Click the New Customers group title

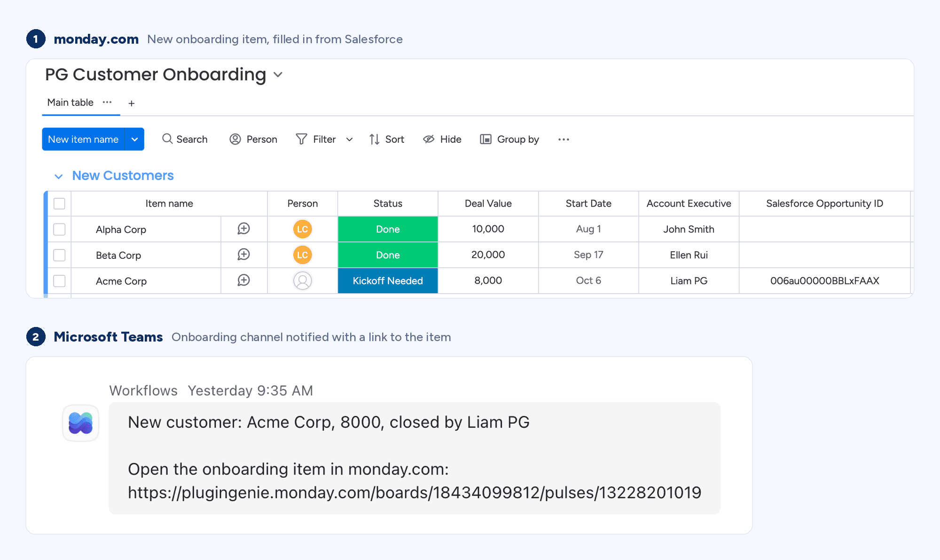click(x=123, y=176)
